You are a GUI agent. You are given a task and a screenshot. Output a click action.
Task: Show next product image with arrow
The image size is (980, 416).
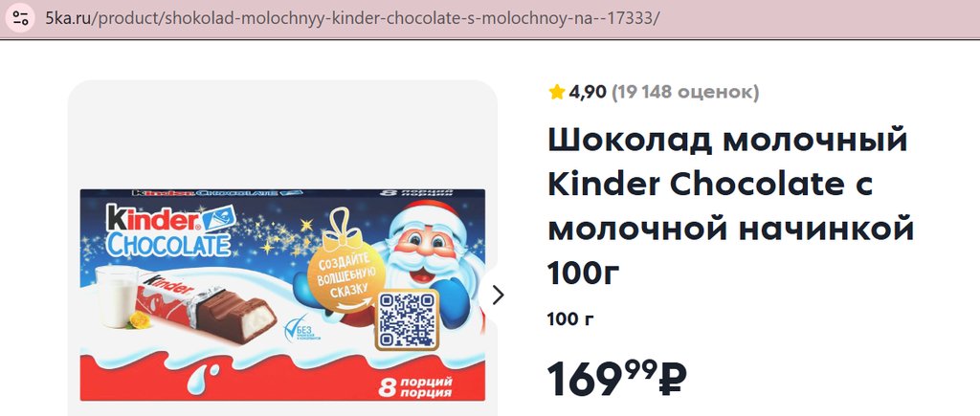point(498,296)
